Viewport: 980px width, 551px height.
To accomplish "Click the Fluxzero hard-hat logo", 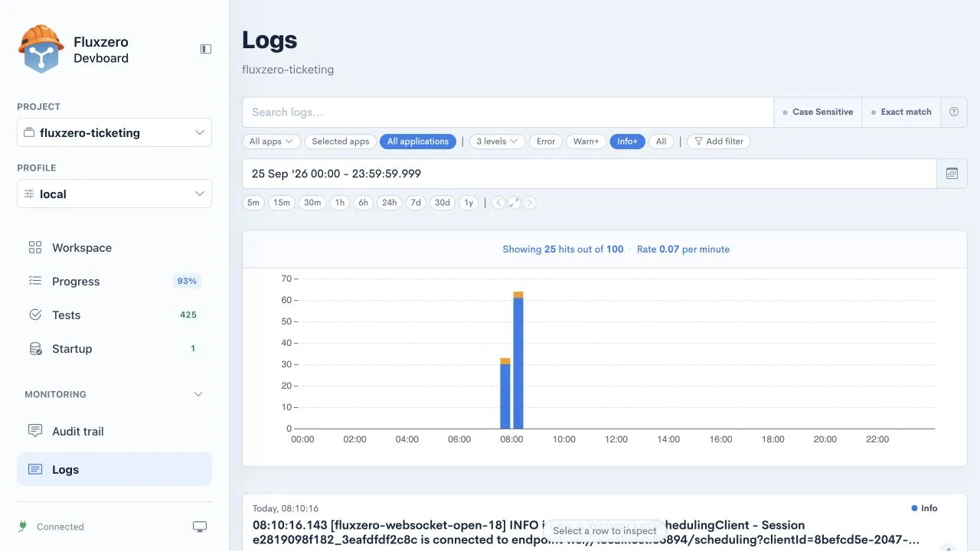I will point(41,49).
